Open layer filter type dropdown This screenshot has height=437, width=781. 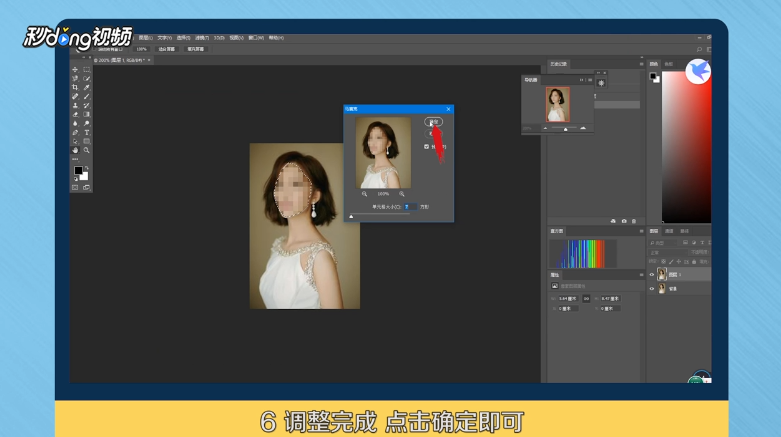point(662,243)
